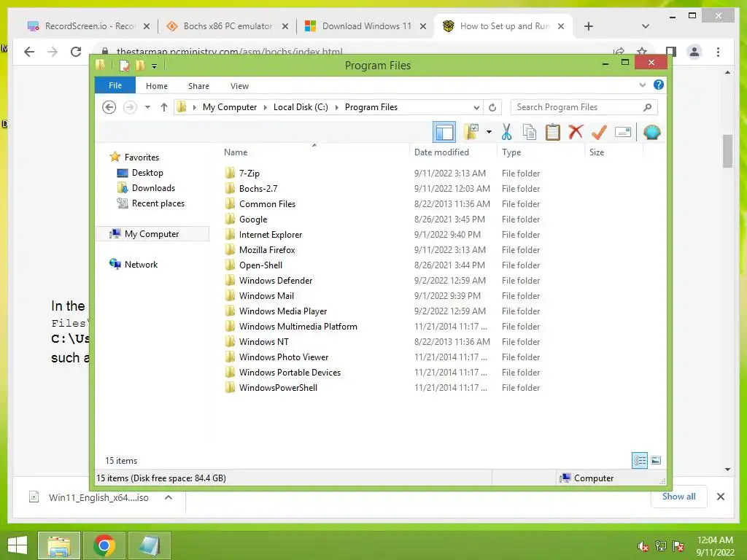
Task: Open the address bar history dropdown
Action: pos(476,108)
